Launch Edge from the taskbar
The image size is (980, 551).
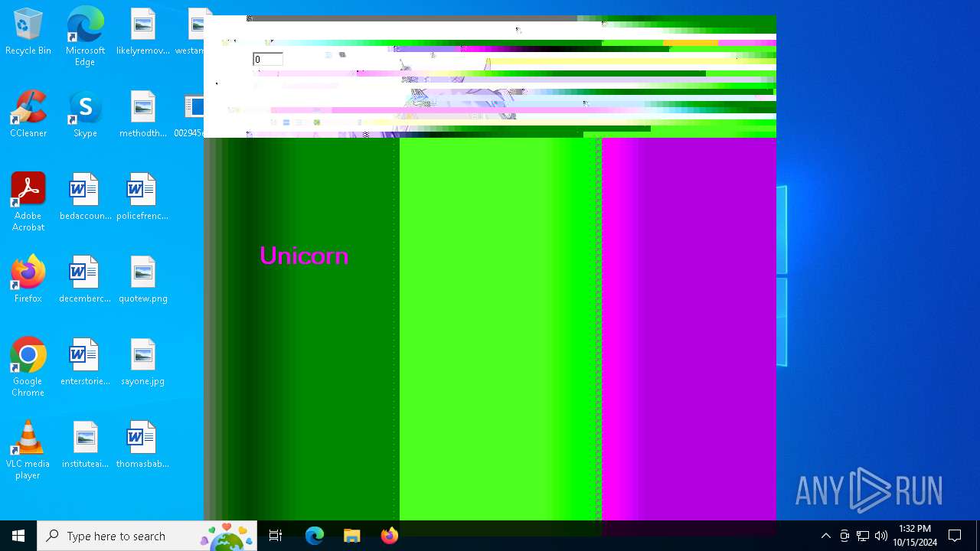pos(315,536)
